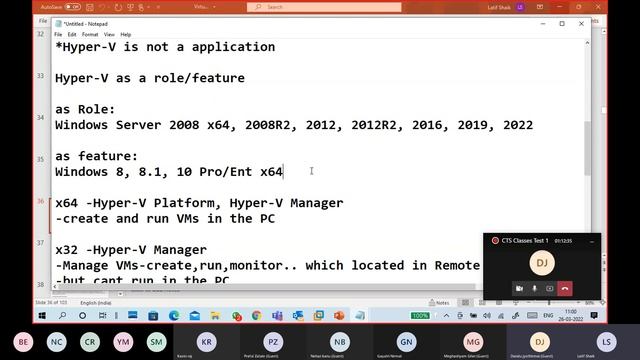The image size is (640, 360).
Task: Click ENG input language indicator
Action: 548,316
